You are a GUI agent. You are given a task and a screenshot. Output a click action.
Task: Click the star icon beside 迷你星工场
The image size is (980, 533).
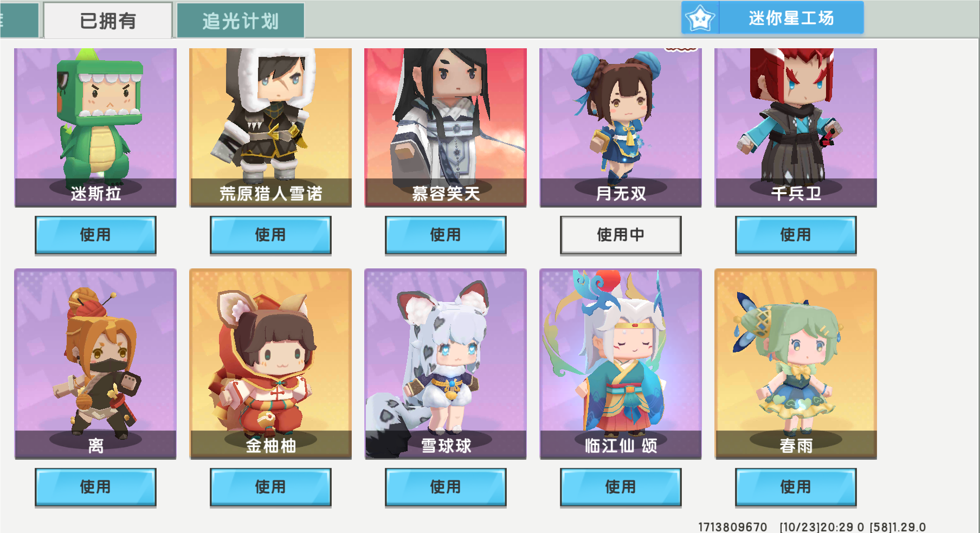click(x=700, y=18)
